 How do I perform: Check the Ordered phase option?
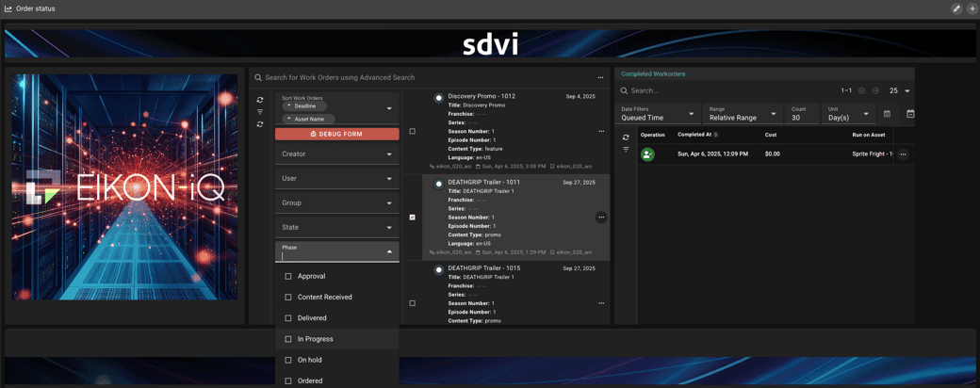(288, 381)
